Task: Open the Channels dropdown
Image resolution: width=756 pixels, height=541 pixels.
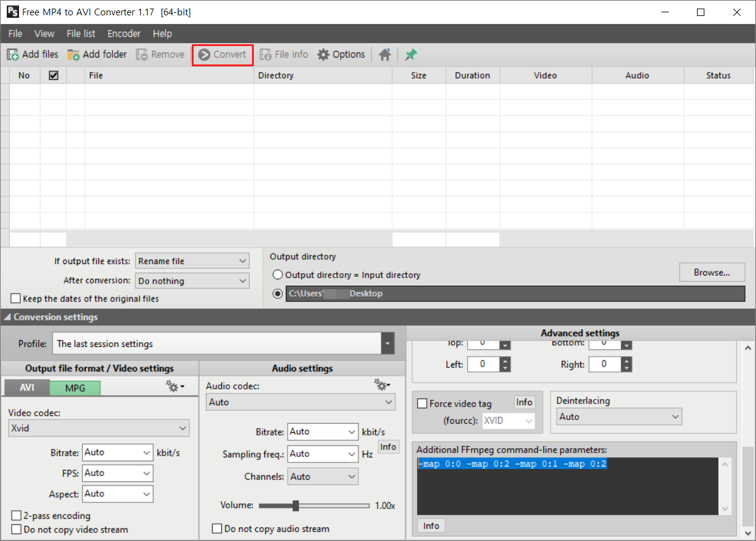Action: tap(323, 477)
